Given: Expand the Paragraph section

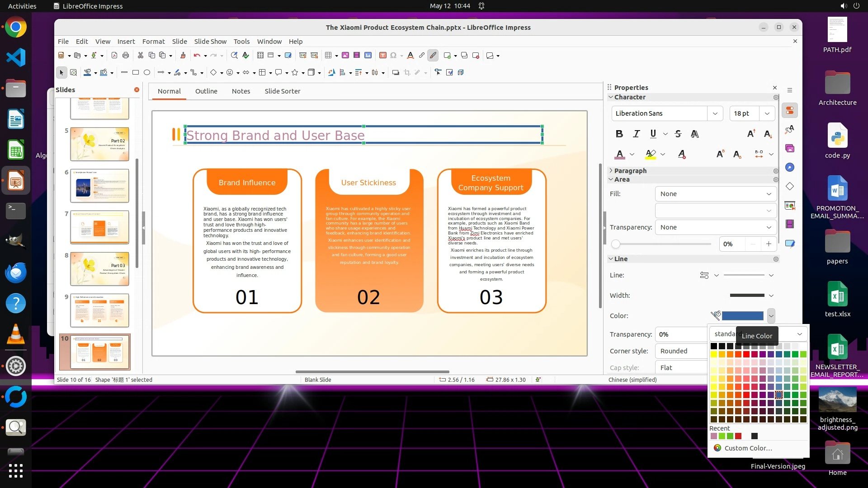Looking at the screenshot, I should tap(630, 171).
